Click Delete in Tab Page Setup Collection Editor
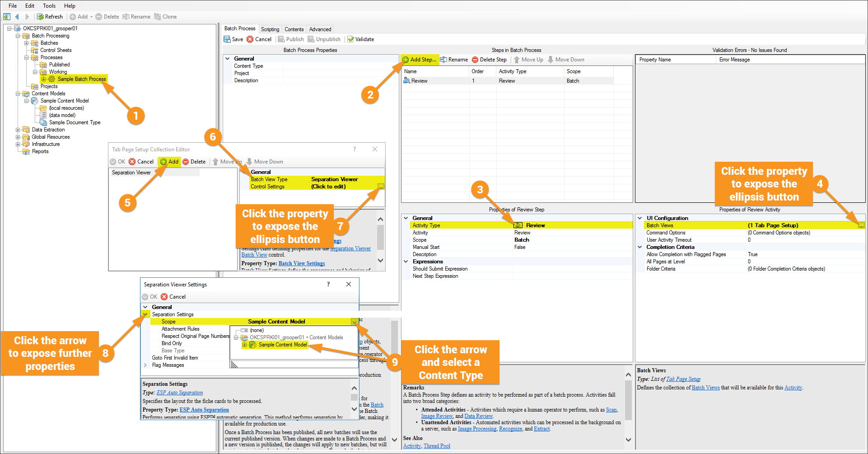 click(x=194, y=162)
